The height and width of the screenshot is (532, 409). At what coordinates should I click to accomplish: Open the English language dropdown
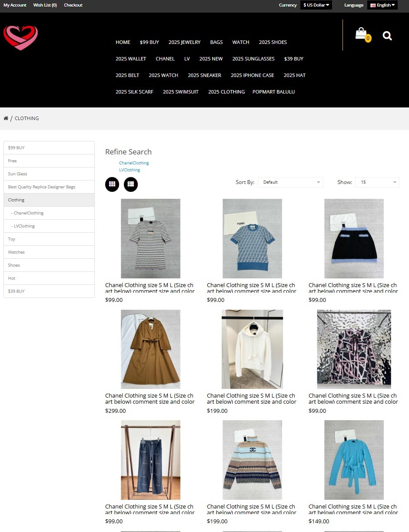pos(382,5)
